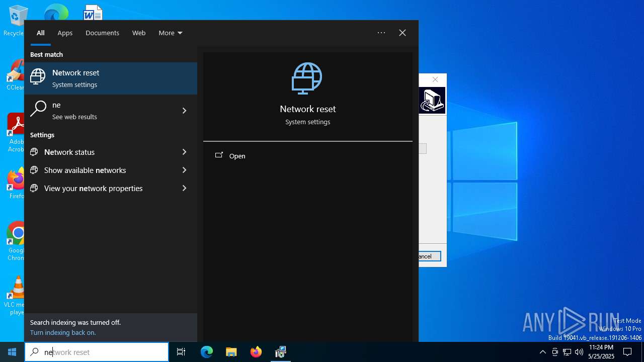
Task: Click the VLC media player desktop shortcut
Action: (x=15, y=296)
